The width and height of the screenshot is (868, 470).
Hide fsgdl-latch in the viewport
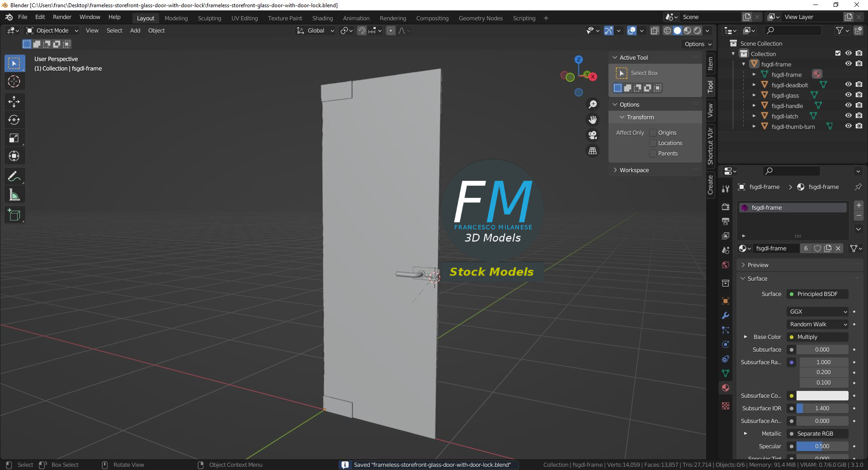pos(848,116)
